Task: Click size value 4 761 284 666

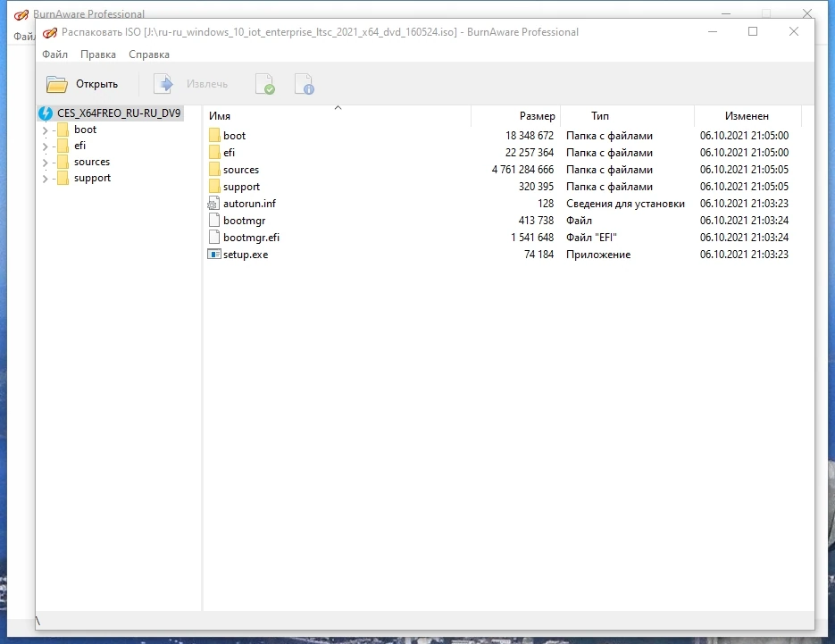Action: (x=522, y=170)
